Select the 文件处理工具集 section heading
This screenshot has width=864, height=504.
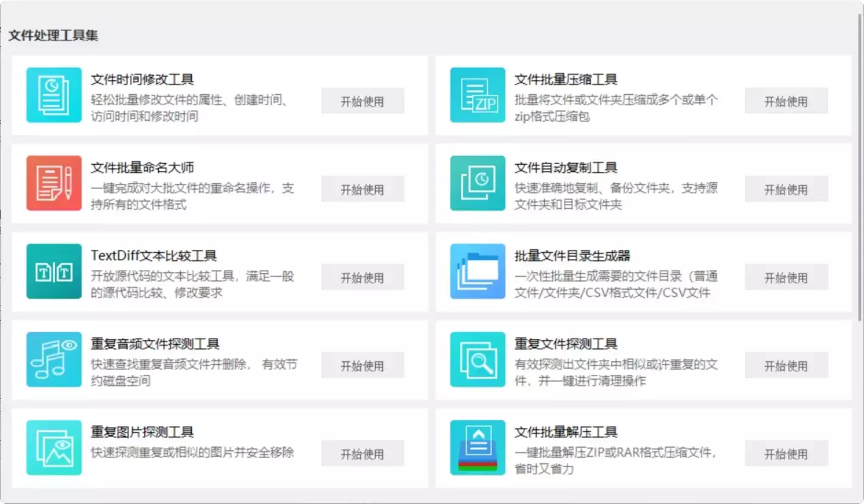click(55, 36)
